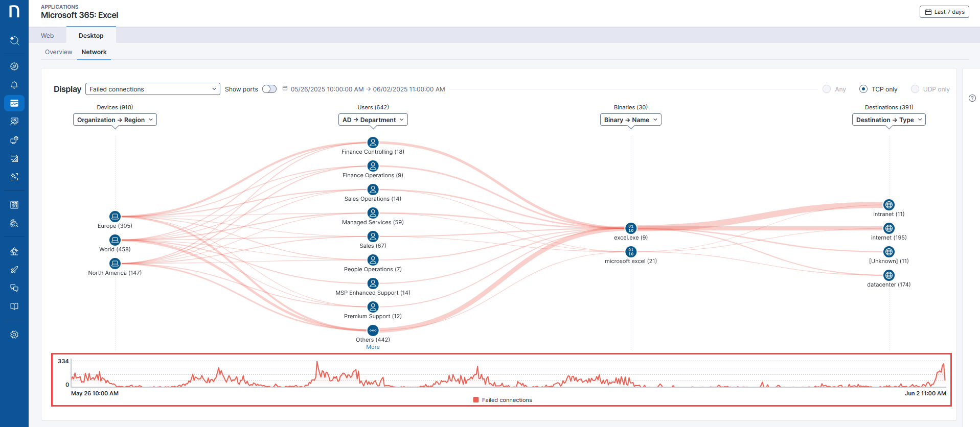This screenshot has height=427, width=980.
Task: Open the Failed connections display dropdown
Action: (152, 89)
